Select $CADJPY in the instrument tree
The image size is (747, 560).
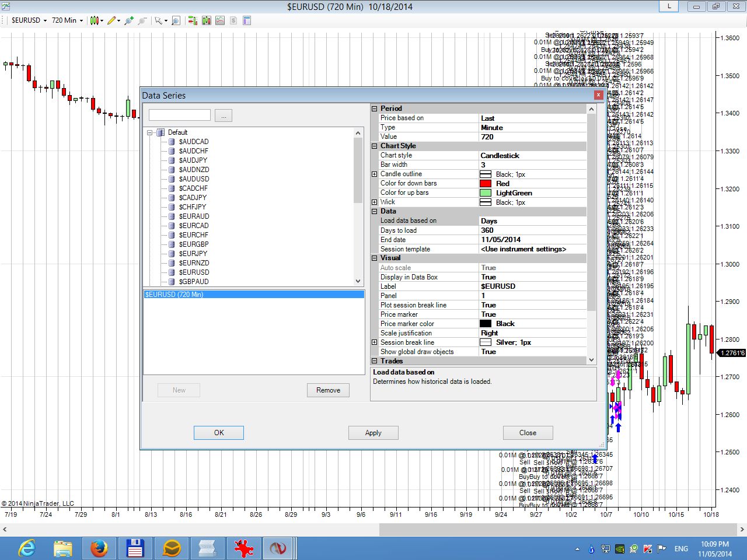point(193,198)
